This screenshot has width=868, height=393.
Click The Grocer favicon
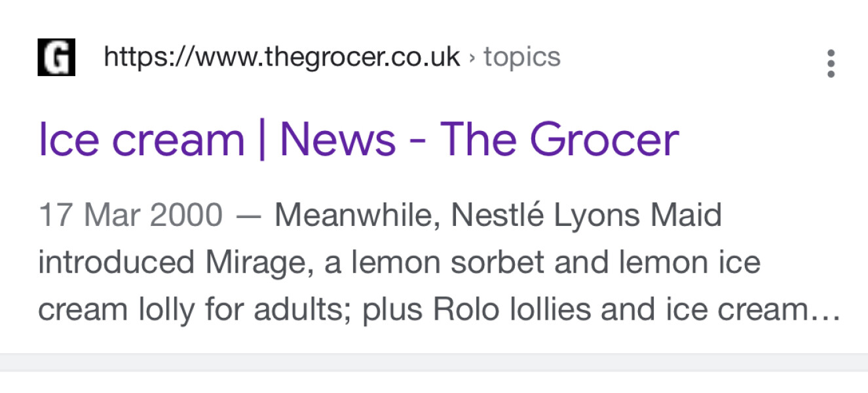point(56,58)
